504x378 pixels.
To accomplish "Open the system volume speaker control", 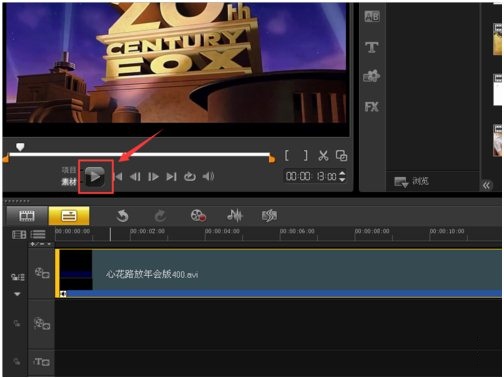I will click(208, 176).
